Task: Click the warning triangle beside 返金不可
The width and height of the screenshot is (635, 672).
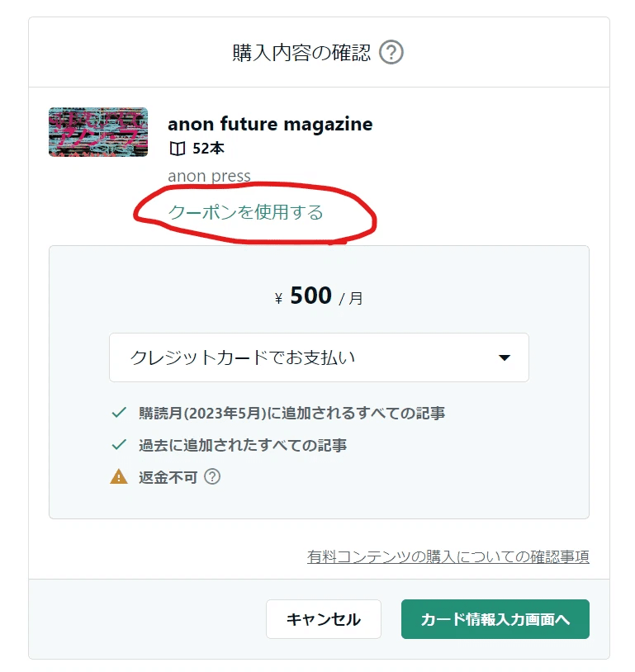Action: tap(118, 476)
